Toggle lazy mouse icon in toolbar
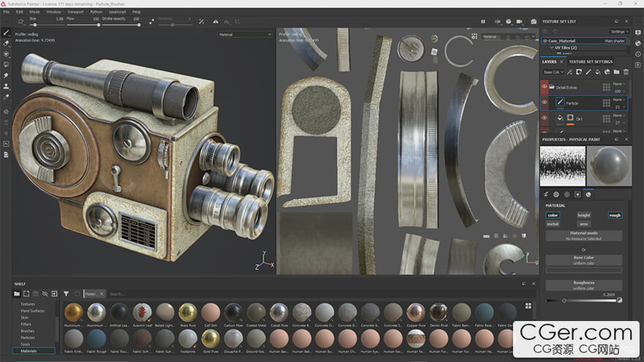The width and height of the screenshot is (644, 362). tap(151, 21)
